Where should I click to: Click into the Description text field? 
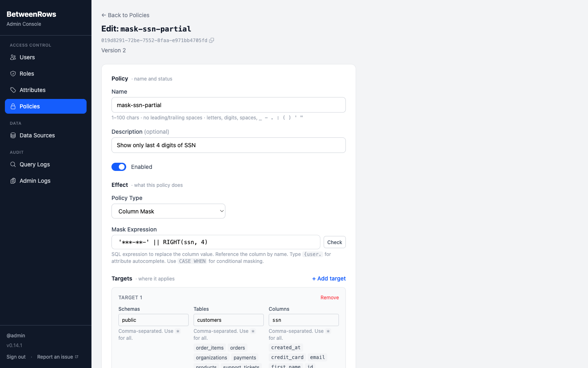click(228, 145)
